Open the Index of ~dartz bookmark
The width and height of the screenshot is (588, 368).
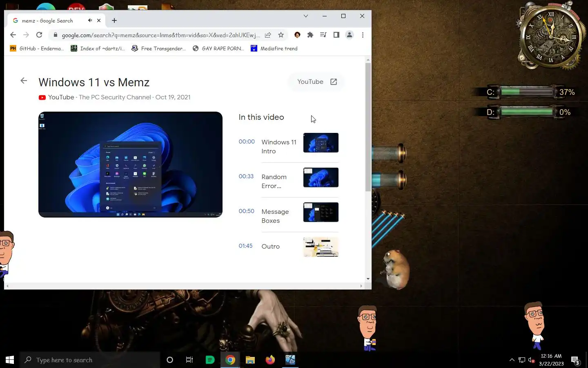[x=98, y=48]
